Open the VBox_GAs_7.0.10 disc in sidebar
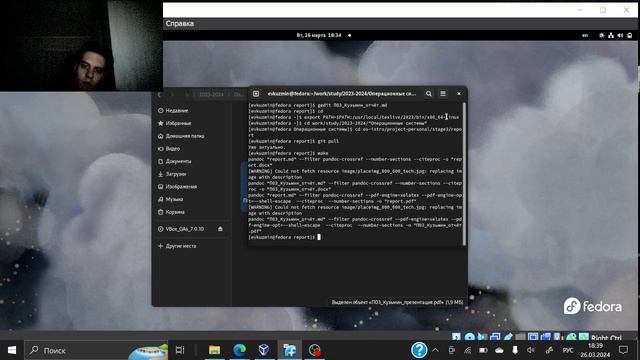 tap(184, 229)
